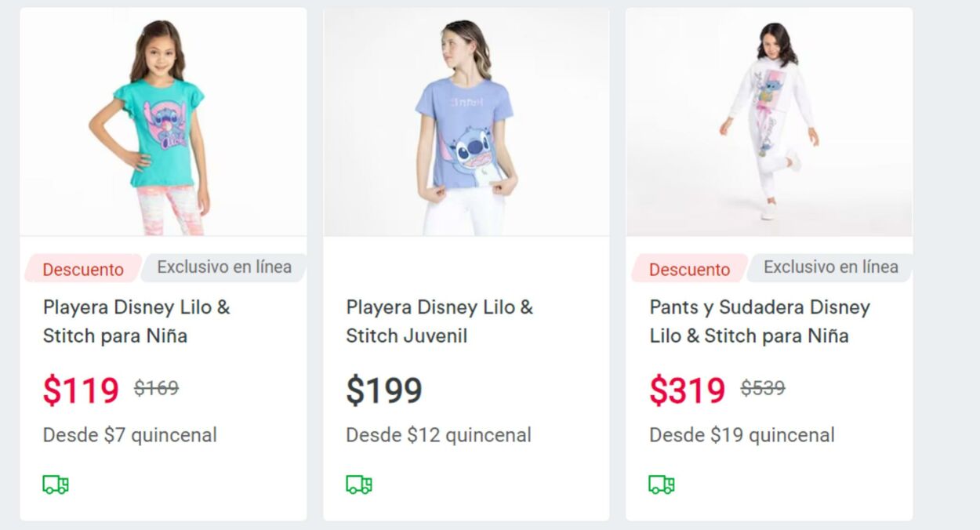Viewport: 980px width, 530px height.
Task: Click delivery truck icon under $199 playera
Action: click(x=359, y=485)
